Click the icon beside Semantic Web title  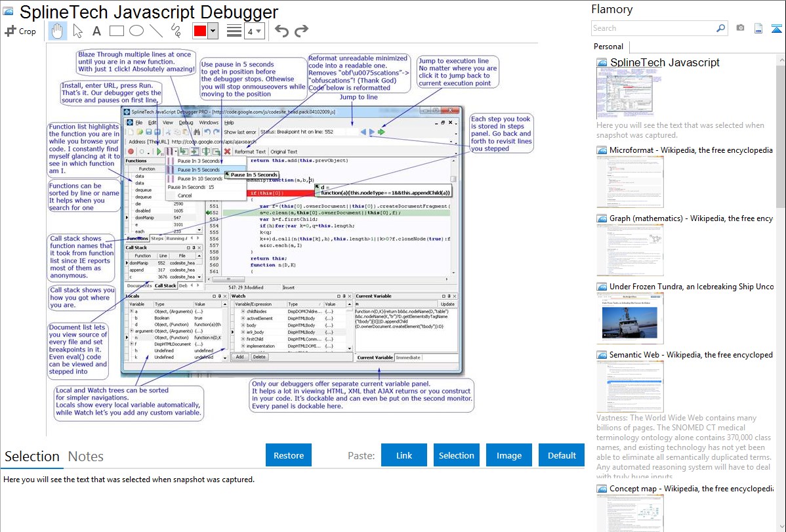pos(602,355)
